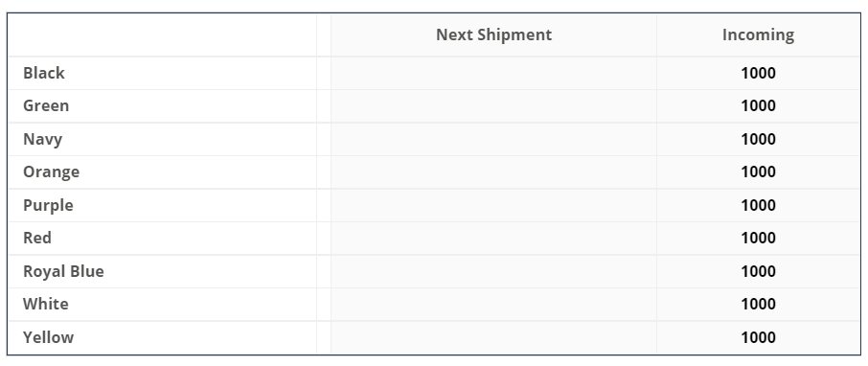Click Black's Incoming value 1000
This screenshot has width=868, height=366.
tap(759, 73)
